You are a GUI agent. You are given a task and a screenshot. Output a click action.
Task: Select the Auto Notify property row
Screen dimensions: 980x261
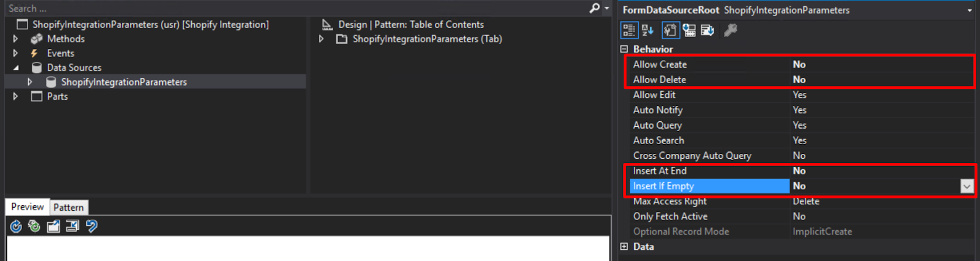[802, 110]
